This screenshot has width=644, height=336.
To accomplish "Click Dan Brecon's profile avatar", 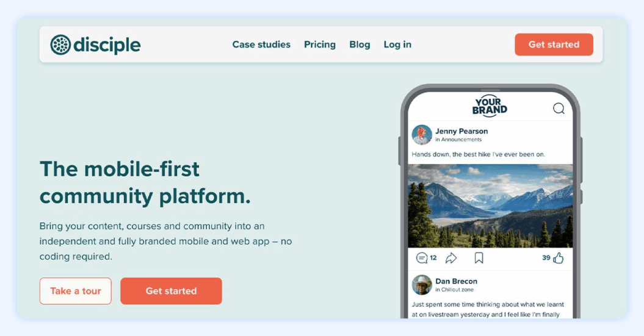I will point(422,285).
